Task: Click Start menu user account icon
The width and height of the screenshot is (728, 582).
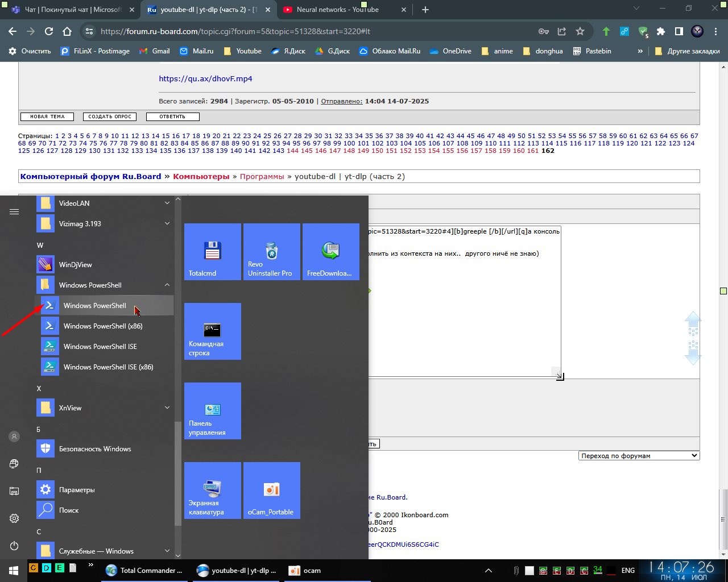Action: click(x=14, y=436)
